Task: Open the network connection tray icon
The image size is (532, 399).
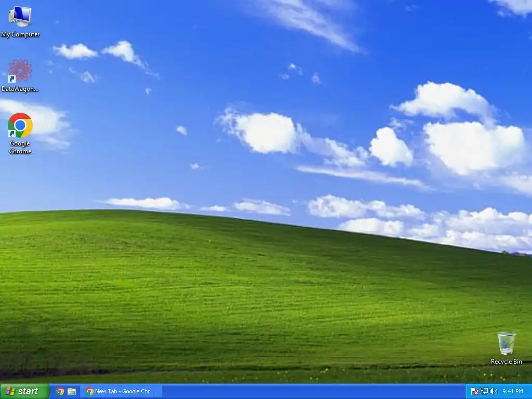Action: pos(484,391)
